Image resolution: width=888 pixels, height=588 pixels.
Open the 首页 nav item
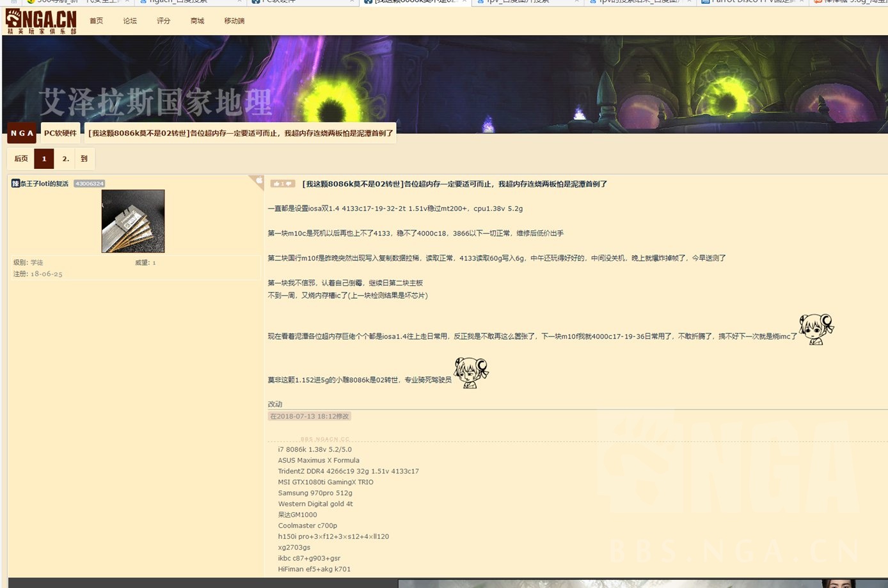coord(96,21)
